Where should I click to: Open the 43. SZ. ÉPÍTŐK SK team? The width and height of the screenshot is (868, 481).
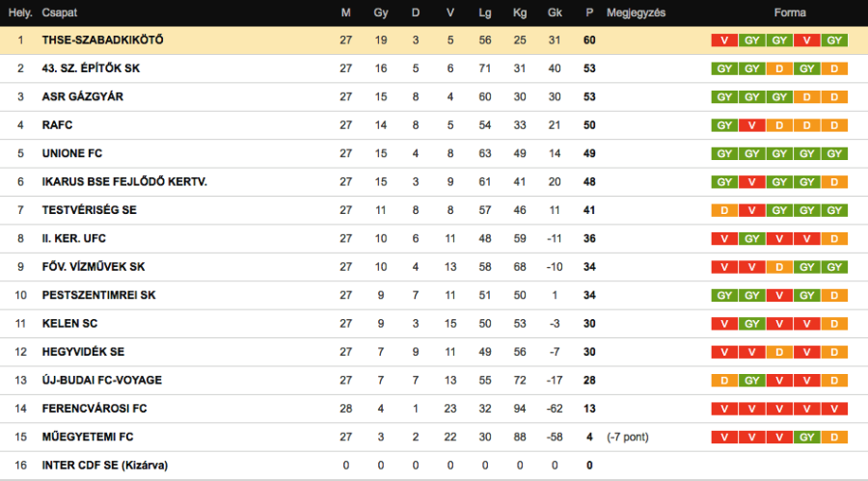(x=91, y=68)
